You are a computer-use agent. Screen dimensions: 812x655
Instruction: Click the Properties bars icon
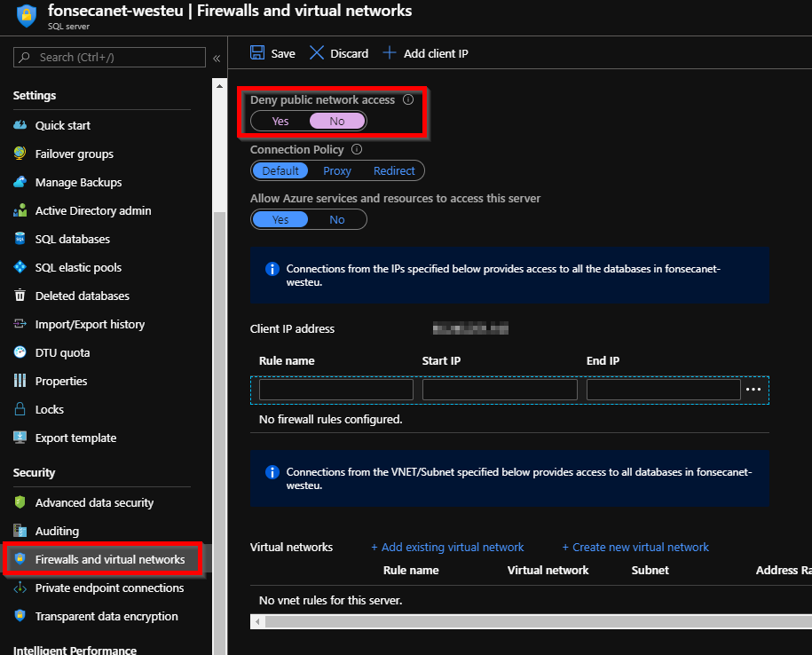click(20, 381)
